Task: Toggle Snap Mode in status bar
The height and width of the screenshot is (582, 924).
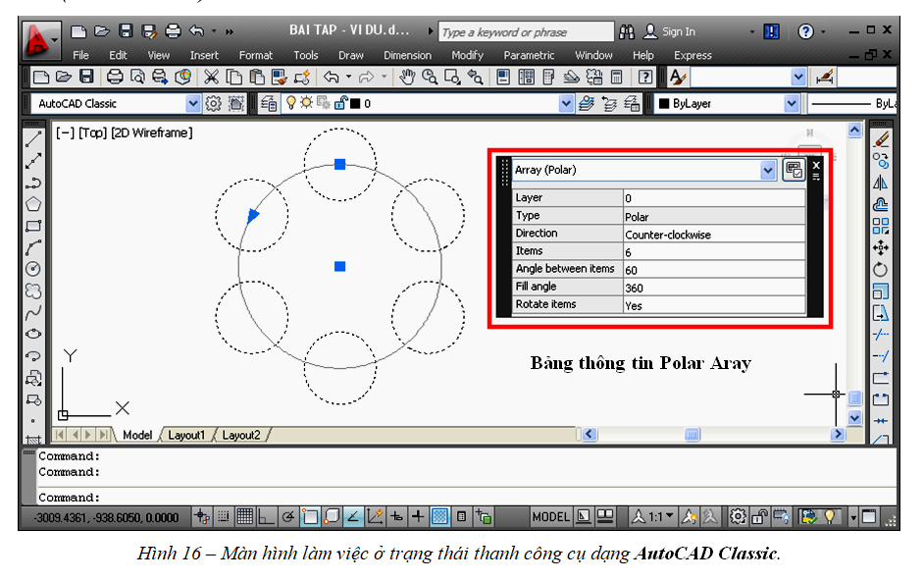Action: [x=224, y=517]
